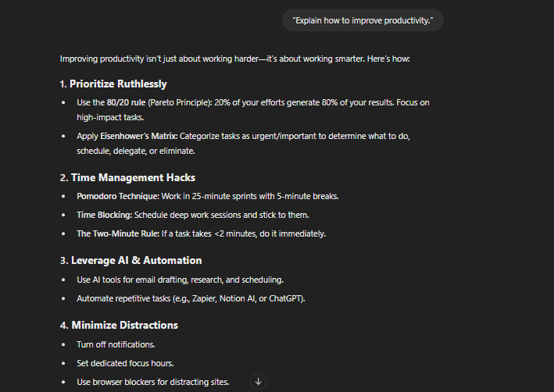
Task: Click the 'high-impact tasks' line of text
Action: pyautogui.click(x=110, y=117)
